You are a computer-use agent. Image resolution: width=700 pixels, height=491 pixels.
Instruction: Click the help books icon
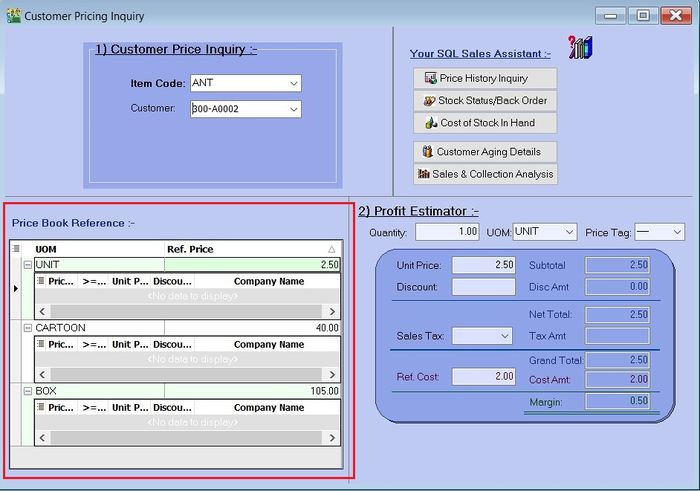(580, 47)
